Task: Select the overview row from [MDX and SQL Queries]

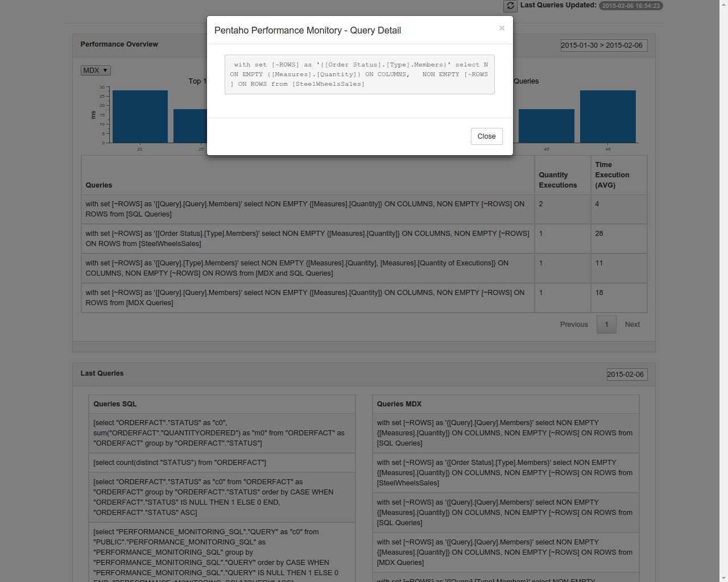Action: 364,268
